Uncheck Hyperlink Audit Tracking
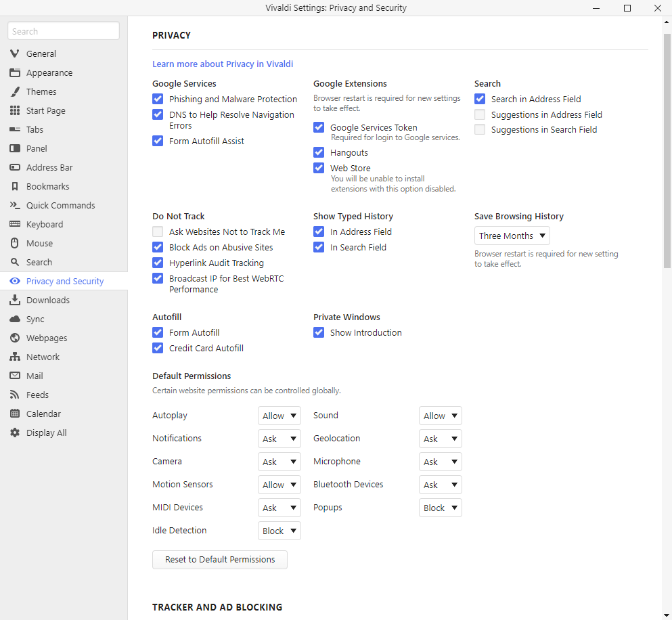Screen dimensions: 672x620 pyautogui.click(x=158, y=263)
